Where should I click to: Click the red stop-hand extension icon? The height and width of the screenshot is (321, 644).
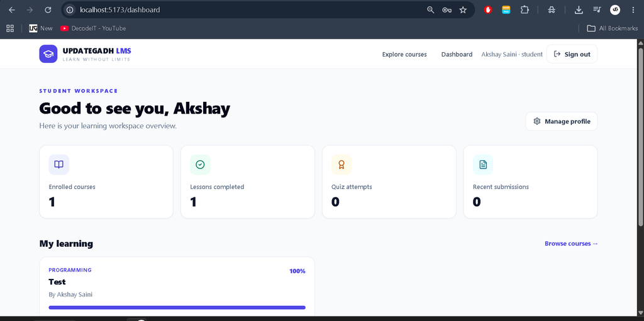point(488,10)
